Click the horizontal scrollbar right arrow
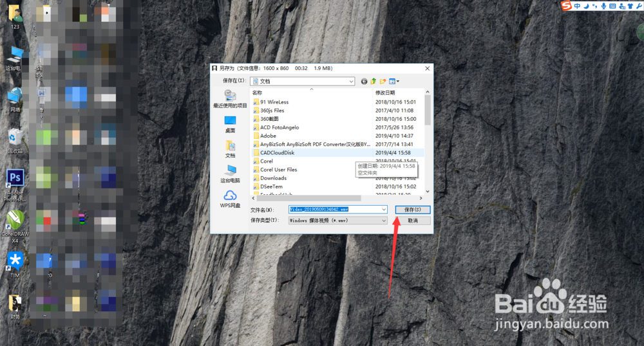Viewport: 644px width, 346px height. click(421, 198)
